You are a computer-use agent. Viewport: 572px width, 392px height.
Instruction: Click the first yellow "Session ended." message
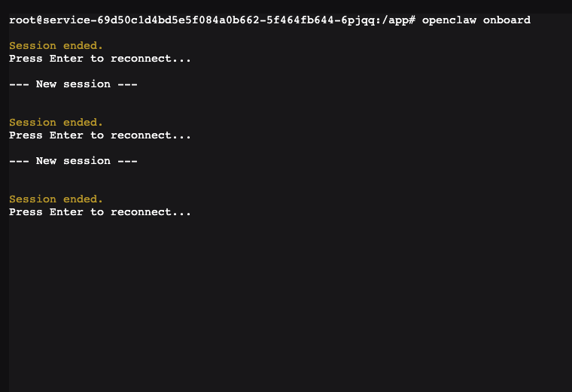click(56, 46)
